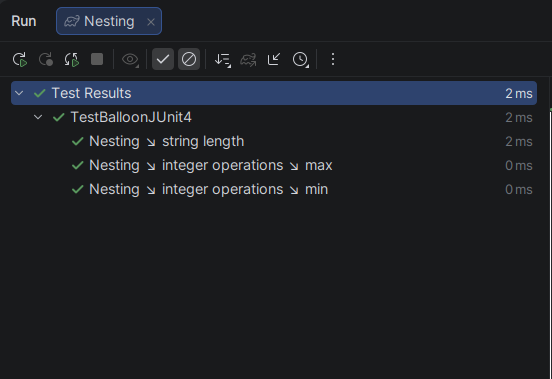The image size is (552, 379).
Task: Click the dimmed Gradle elephant toolbar icon
Action: 248,59
